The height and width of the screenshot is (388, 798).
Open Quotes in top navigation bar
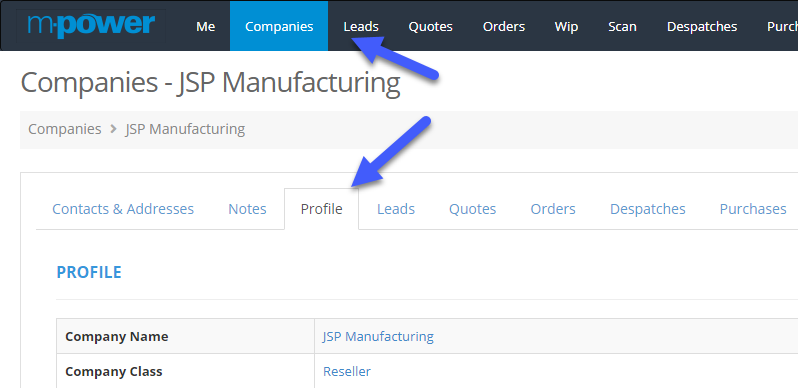(x=431, y=26)
